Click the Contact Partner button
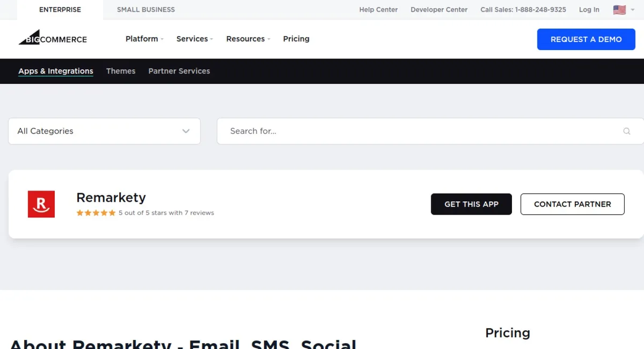Screen dimensions: 644x349 click(572, 204)
